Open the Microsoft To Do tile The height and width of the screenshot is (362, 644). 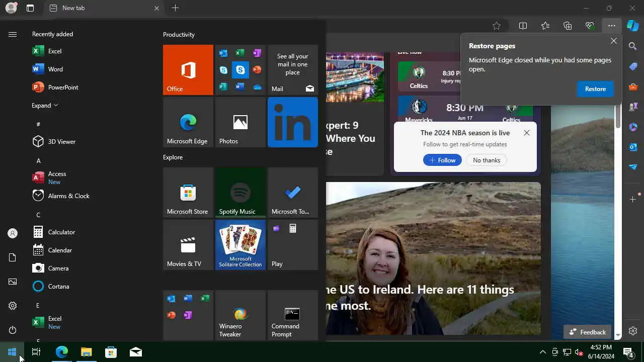click(x=293, y=193)
